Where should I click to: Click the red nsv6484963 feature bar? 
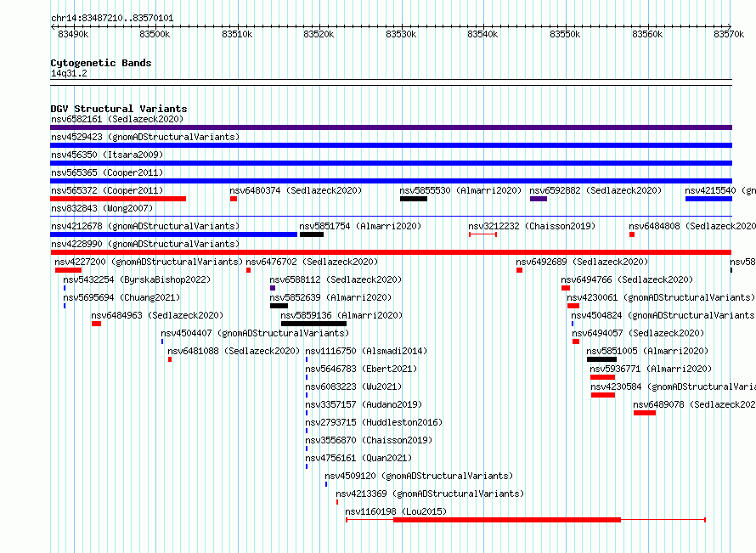pyautogui.click(x=96, y=324)
